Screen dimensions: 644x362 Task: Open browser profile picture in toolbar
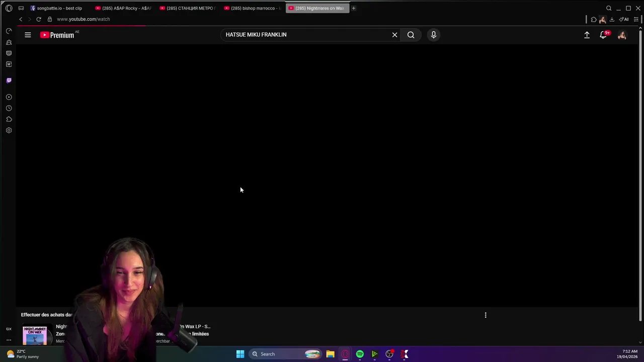[603, 19]
